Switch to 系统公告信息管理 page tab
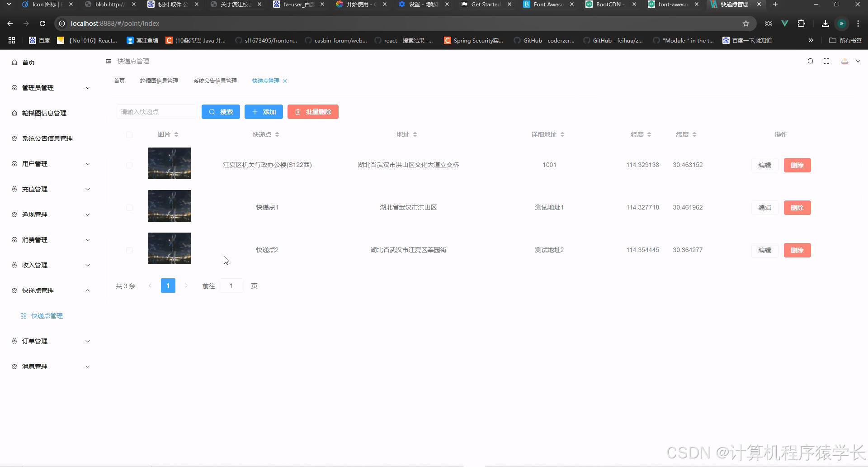868x467 pixels. click(x=215, y=81)
